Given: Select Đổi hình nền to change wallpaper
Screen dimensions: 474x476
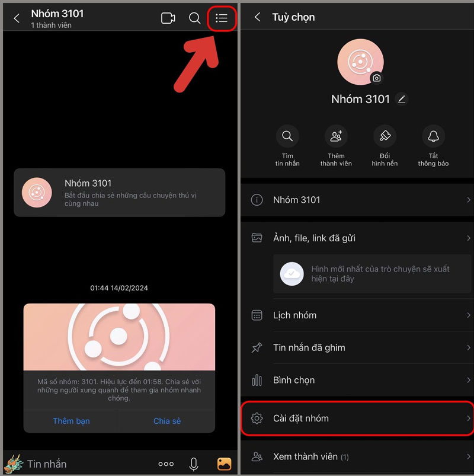Looking at the screenshot, I should tap(385, 137).
